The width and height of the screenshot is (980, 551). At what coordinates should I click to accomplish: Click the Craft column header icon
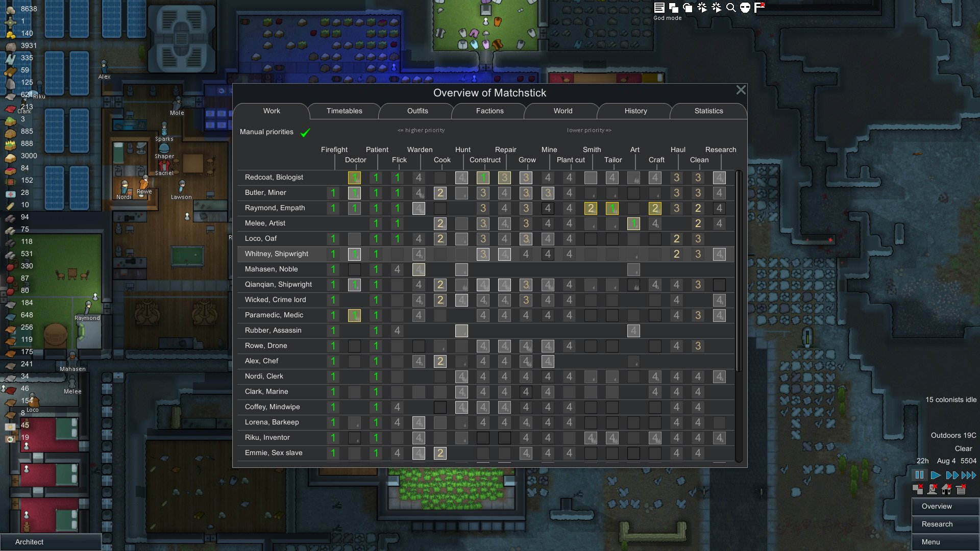pyautogui.click(x=655, y=160)
